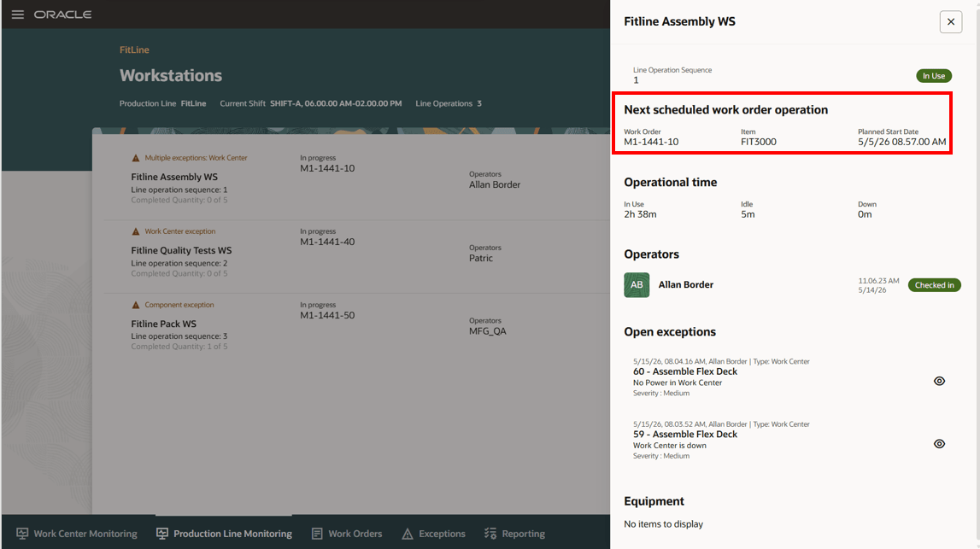Open Work Center Monitoring tab
The width and height of the screenshot is (980, 549).
pyautogui.click(x=77, y=534)
